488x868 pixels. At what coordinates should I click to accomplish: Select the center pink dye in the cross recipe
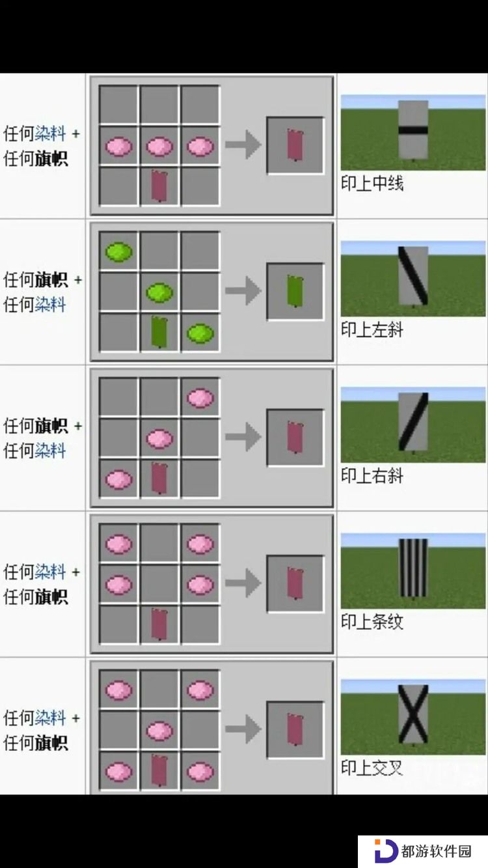pyautogui.click(x=159, y=731)
